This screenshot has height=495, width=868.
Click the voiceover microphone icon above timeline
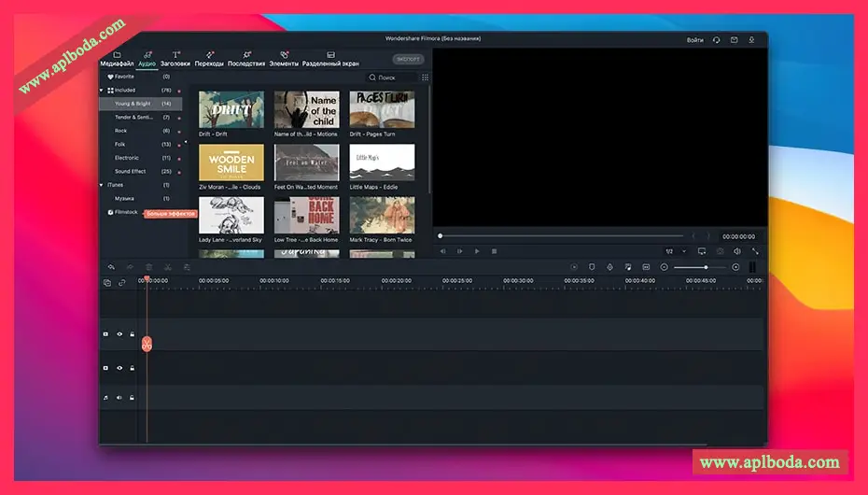tap(609, 267)
